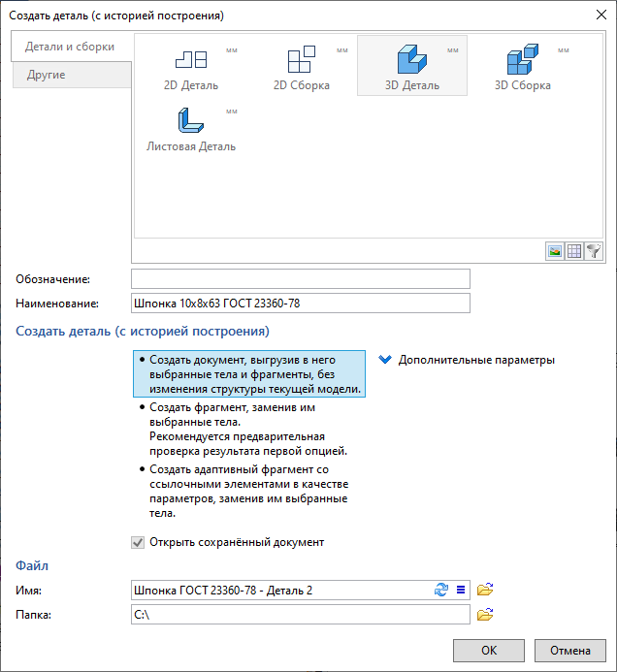Image resolution: width=617 pixels, height=672 pixels.
Task: Open the Детали и сборки tab
Action: click(69, 47)
